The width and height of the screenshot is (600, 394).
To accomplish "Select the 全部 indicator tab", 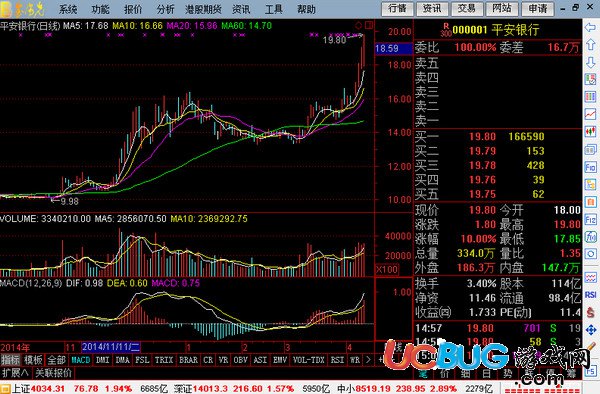I will [57, 360].
